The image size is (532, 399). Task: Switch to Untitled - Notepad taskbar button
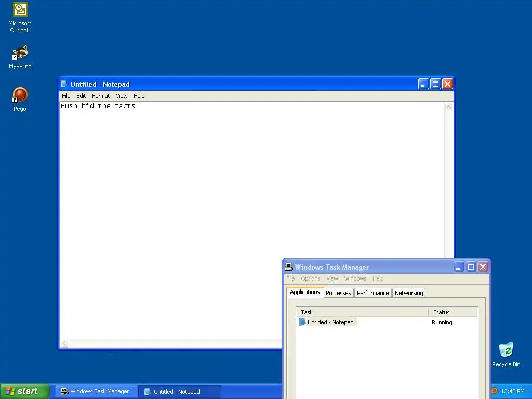180,391
